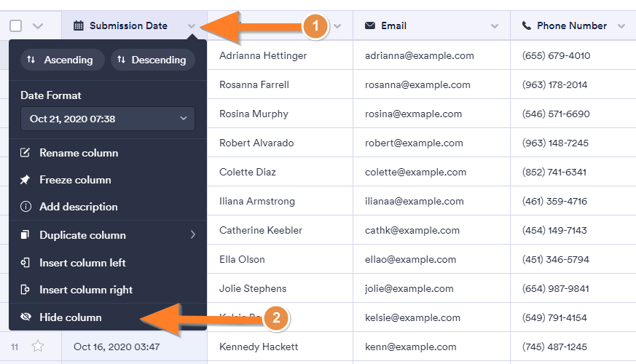The width and height of the screenshot is (636, 364).
Task: Click the phone icon in Phone Number header
Action: tap(527, 26)
